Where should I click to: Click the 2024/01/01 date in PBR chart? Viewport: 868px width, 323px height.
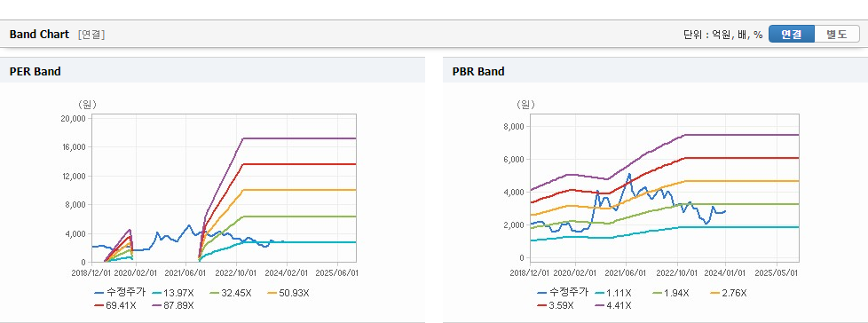point(725,272)
